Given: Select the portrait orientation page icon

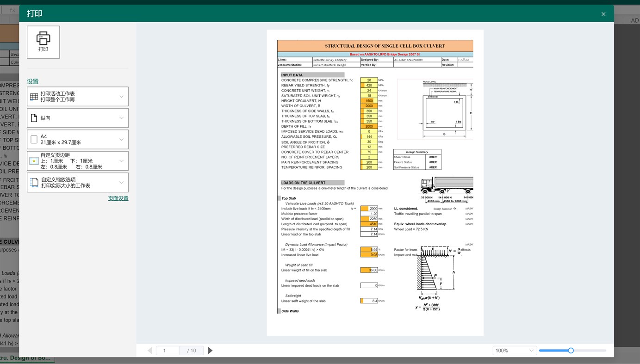Looking at the screenshot, I should point(34,117).
